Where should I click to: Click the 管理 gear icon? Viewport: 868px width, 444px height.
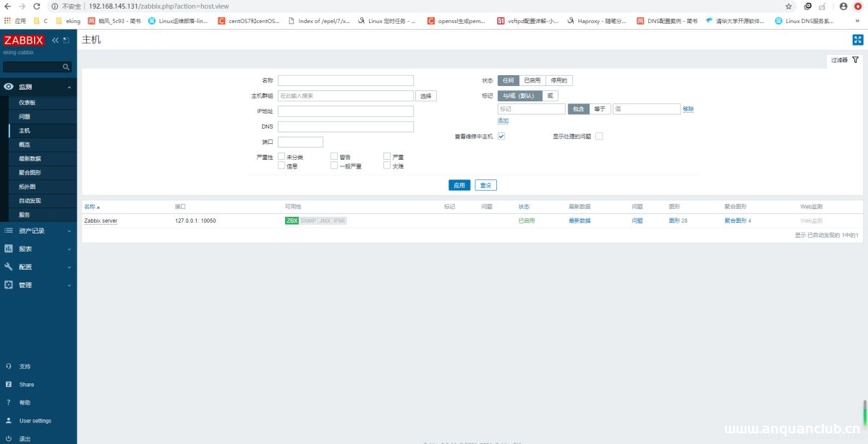pyautogui.click(x=9, y=285)
